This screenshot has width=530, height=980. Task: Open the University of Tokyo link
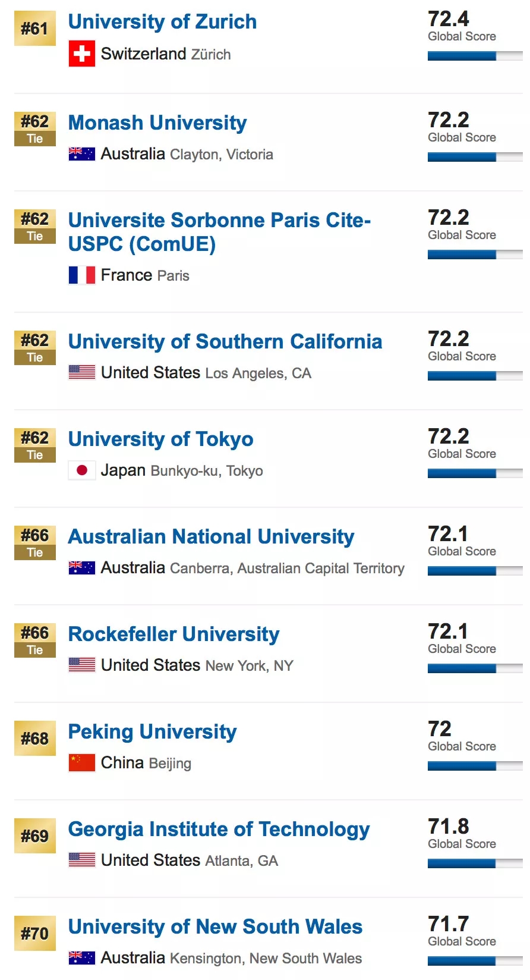tap(160, 439)
